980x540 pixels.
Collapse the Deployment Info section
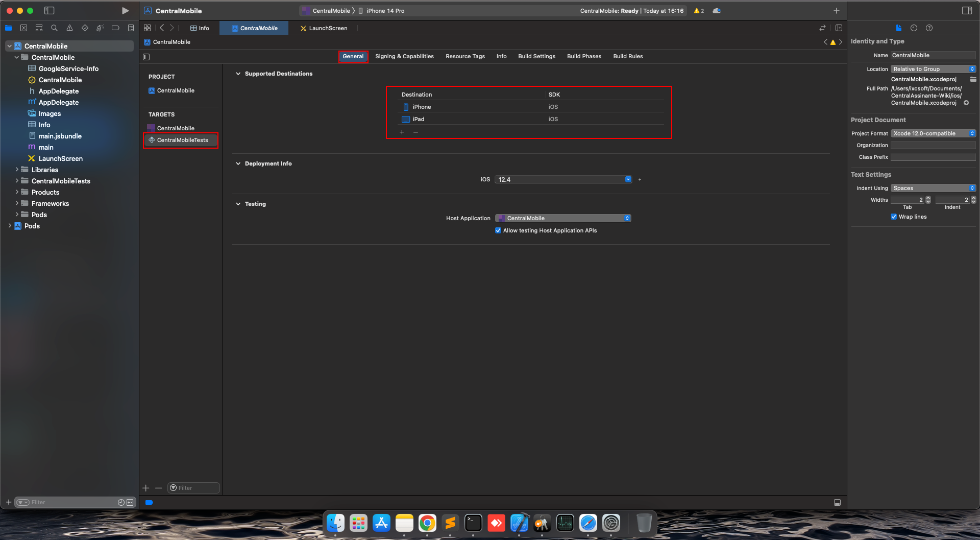point(238,163)
